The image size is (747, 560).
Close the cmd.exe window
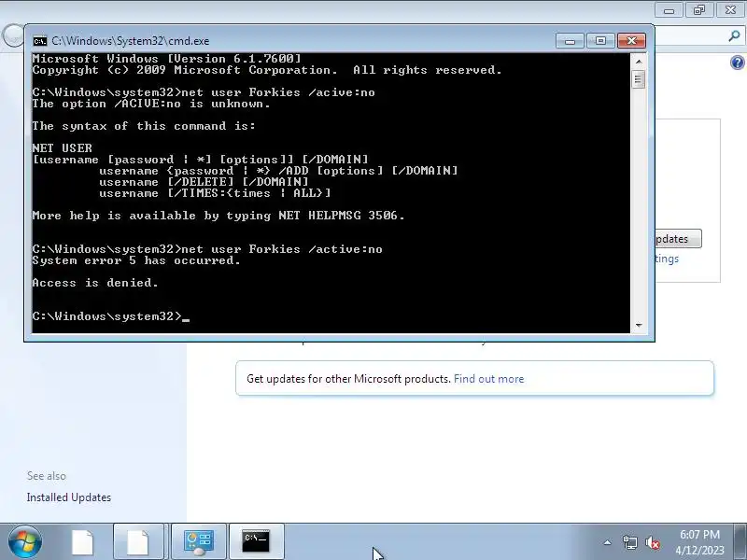[x=632, y=41]
